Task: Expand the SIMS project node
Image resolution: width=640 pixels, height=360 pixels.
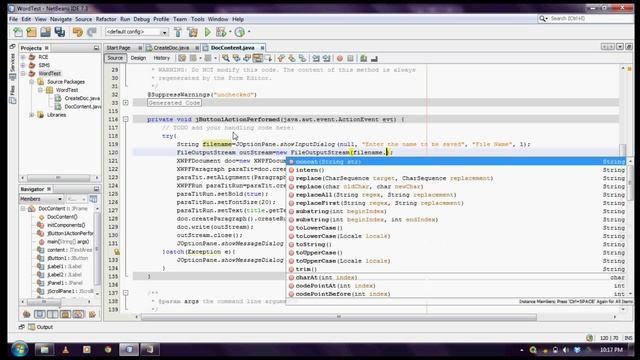Action: coord(23,65)
